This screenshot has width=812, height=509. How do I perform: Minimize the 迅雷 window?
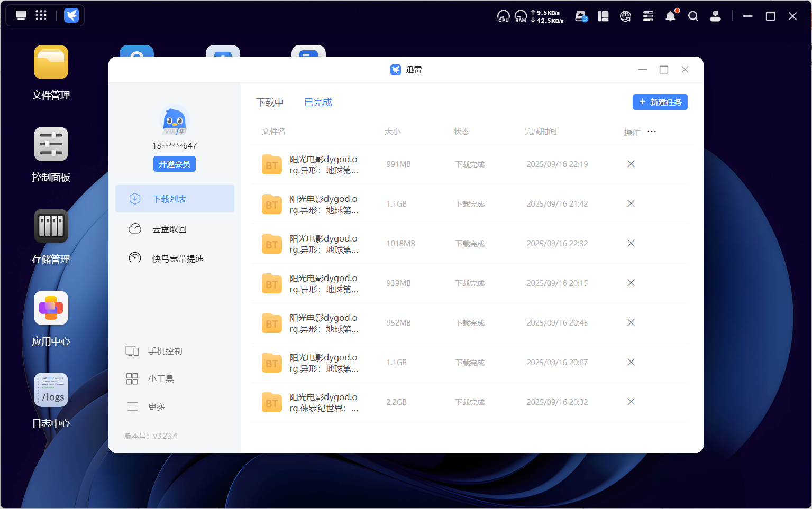click(643, 69)
